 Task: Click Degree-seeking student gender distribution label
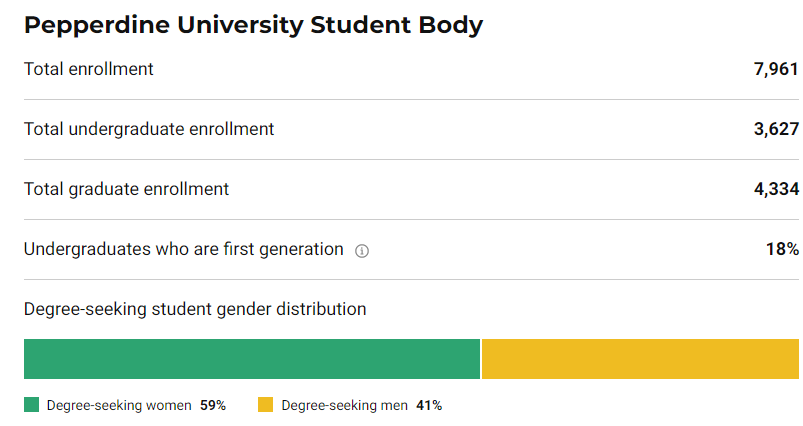tap(195, 309)
